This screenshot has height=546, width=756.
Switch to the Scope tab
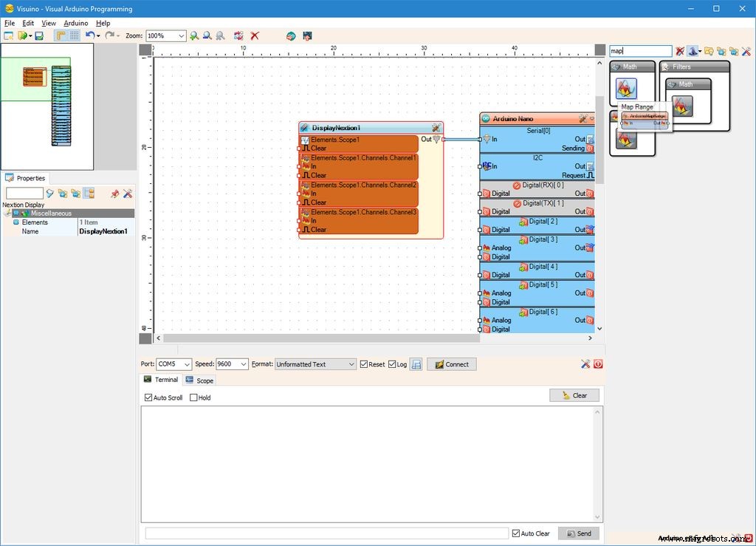pos(199,381)
